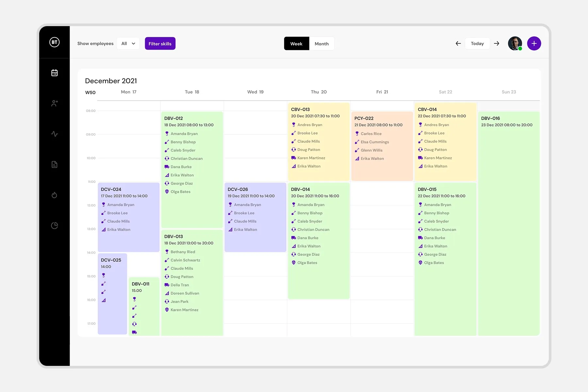Select the Mon 17 day header
Viewport: 588px width, 392px height.
point(129,92)
